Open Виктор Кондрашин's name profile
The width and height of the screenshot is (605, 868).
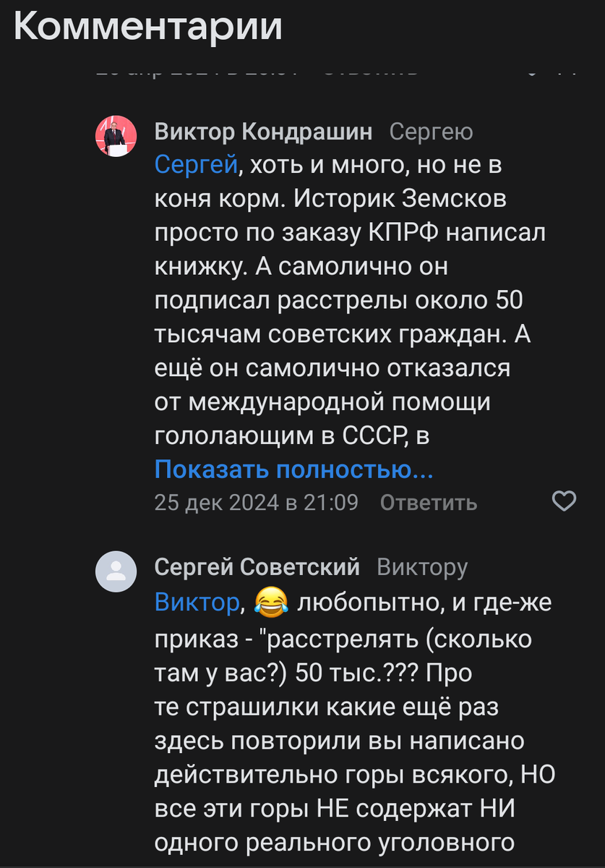264,132
